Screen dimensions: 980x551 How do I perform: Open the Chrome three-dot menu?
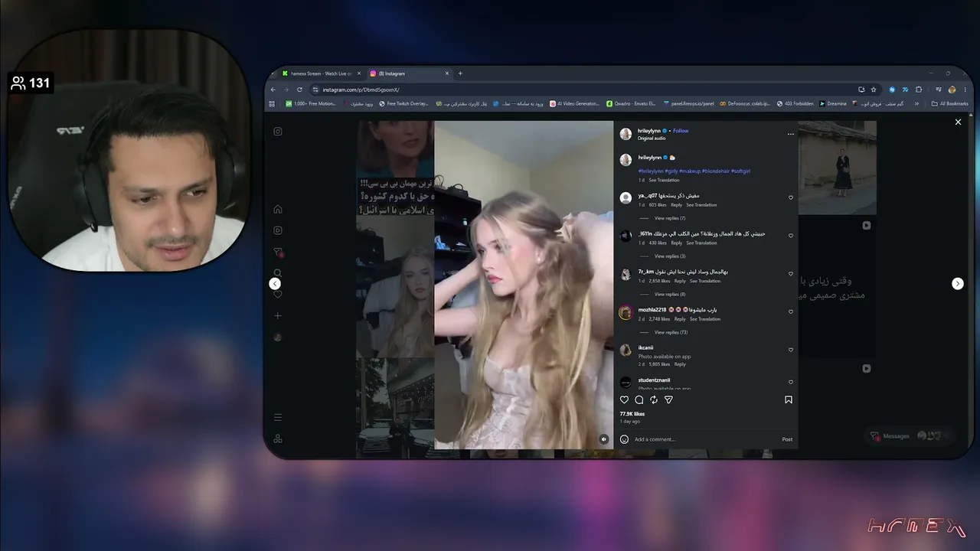pyautogui.click(x=965, y=90)
